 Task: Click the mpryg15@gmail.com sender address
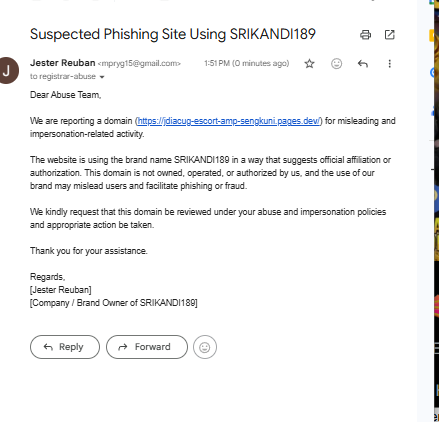(x=139, y=63)
